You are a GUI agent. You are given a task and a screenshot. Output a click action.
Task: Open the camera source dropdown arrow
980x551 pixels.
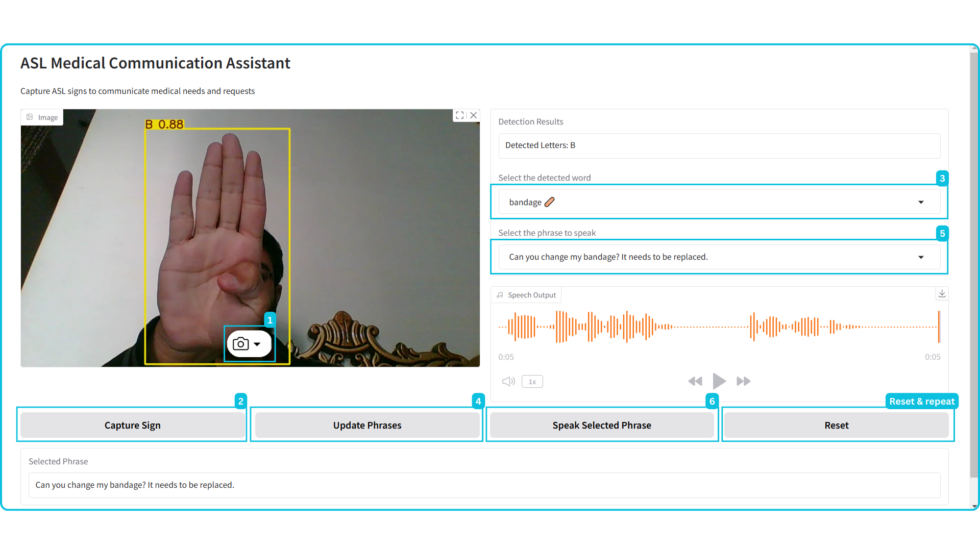coord(257,344)
